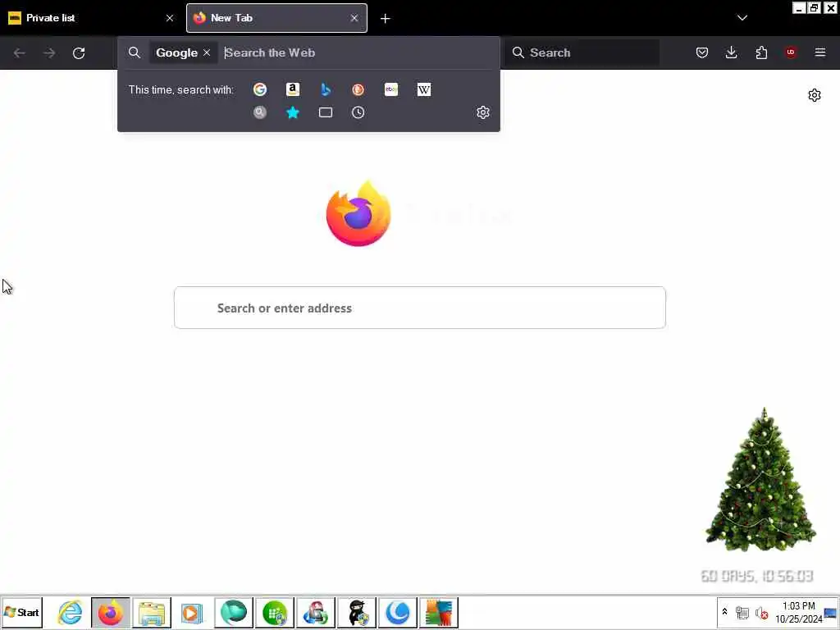Search open tabs via the tab icon
The image size is (840, 630).
coord(325,112)
